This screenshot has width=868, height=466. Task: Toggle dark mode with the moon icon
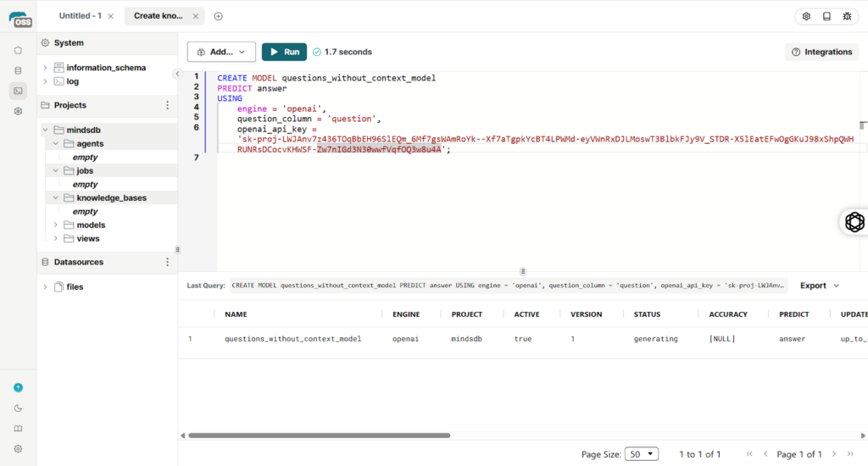click(x=18, y=408)
